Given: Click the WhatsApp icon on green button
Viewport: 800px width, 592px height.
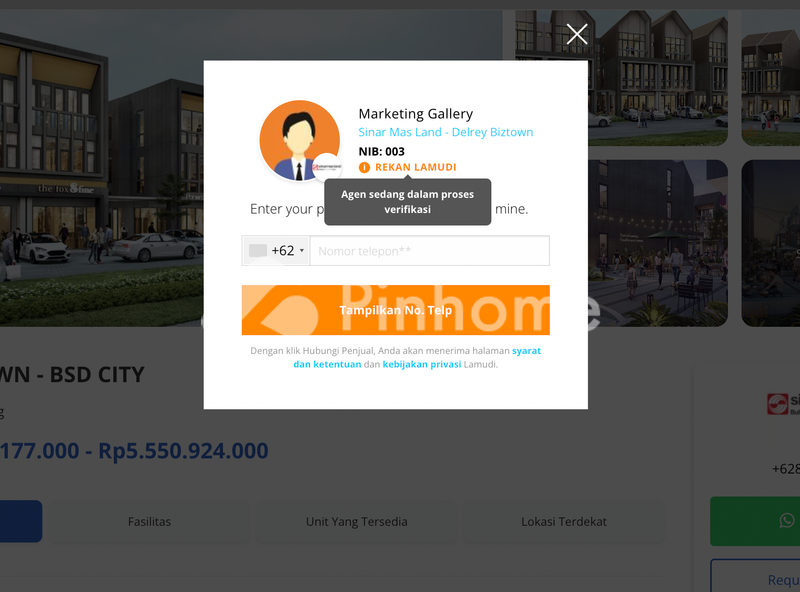Looking at the screenshot, I should click(787, 520).
